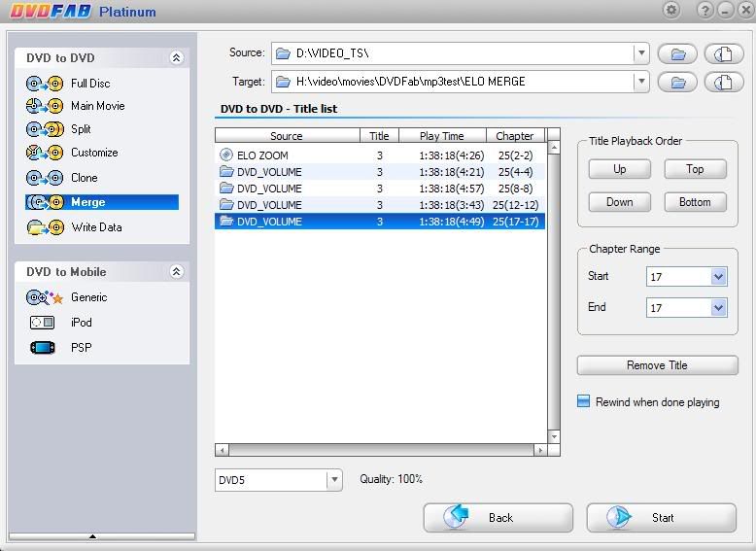The height and width of the screenshot is (551, 756).
Task: Click the folder icon in Source path field
Action: 283,53
